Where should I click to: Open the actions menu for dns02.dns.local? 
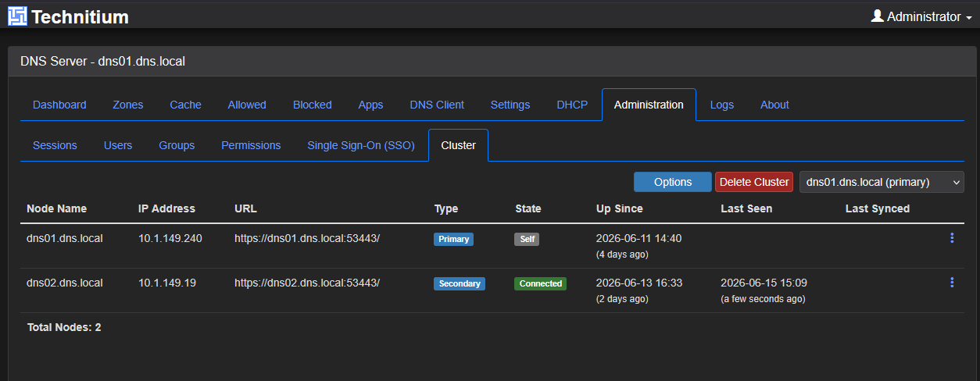pos(952,283)
